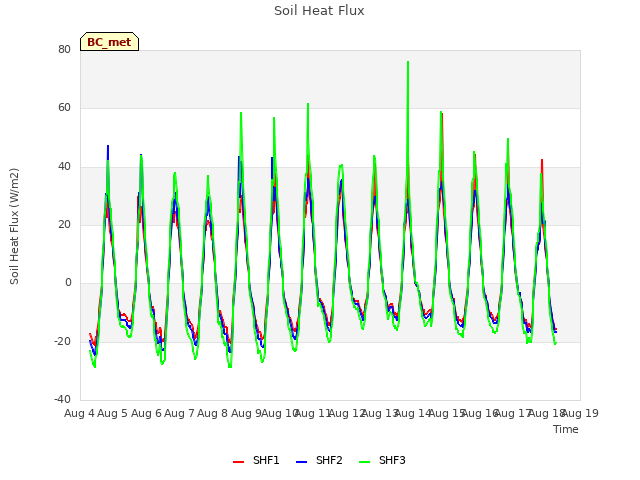Click the BC_met annotation label
Viewport: 640px width, 480px height.
[x=109, y=42]
